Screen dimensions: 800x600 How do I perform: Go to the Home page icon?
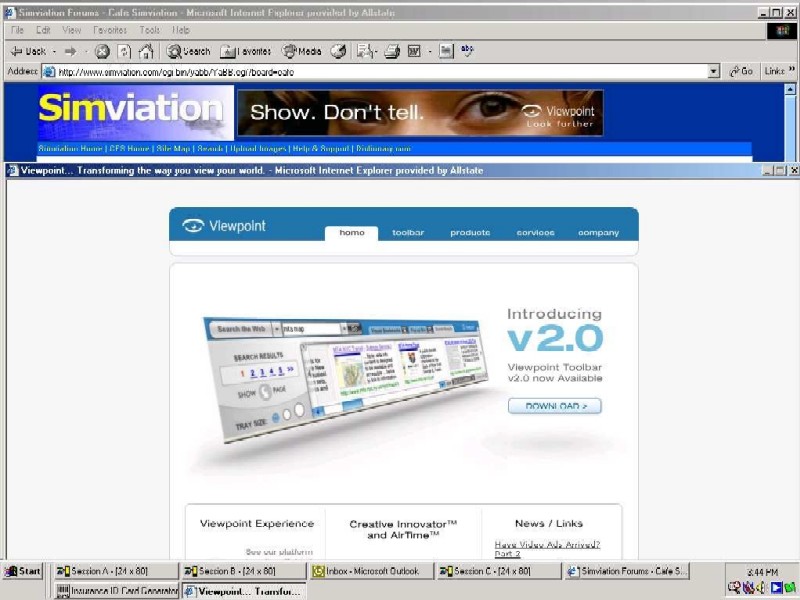pyautogui.click(x=146, y=51)
